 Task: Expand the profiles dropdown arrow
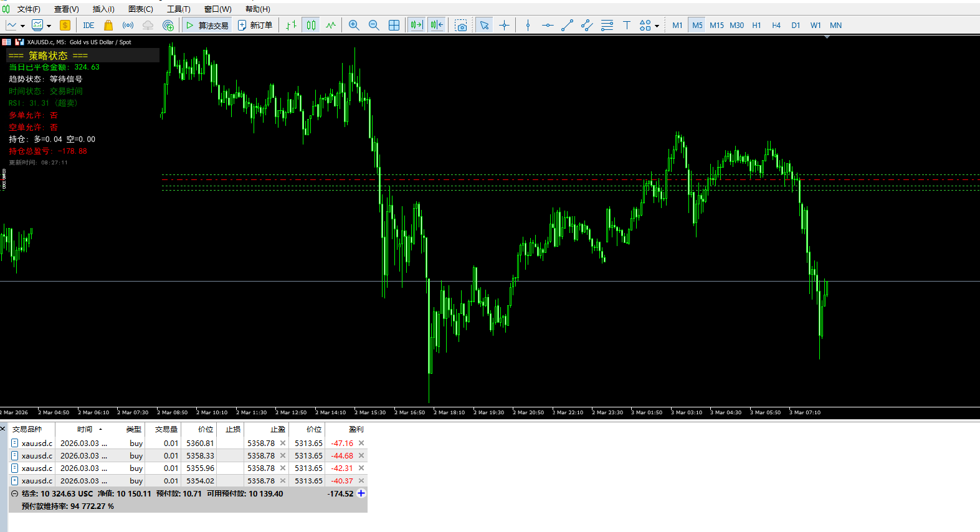(49, 26)
